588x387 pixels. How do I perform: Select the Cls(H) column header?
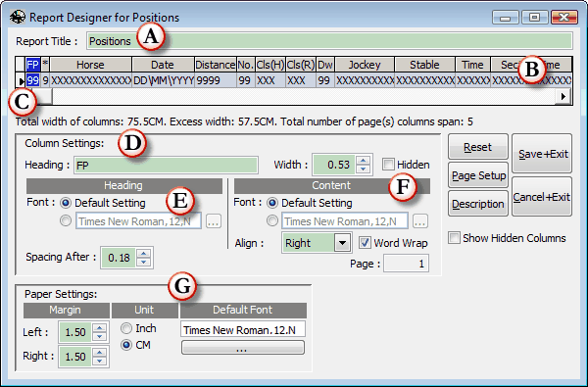click(x=270, y=65)
